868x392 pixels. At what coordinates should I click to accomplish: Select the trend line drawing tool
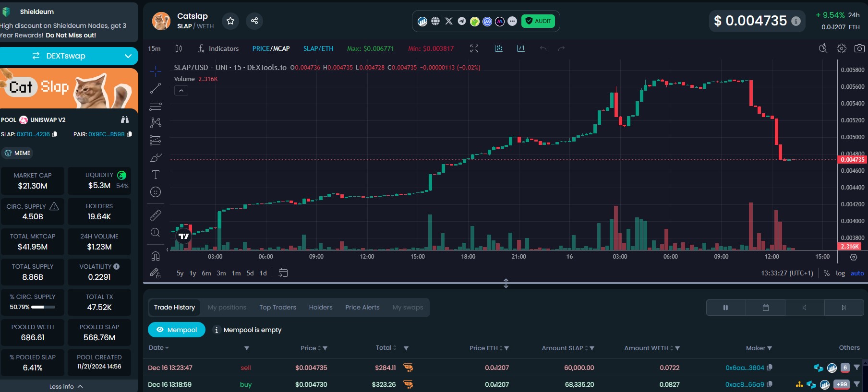156,89
